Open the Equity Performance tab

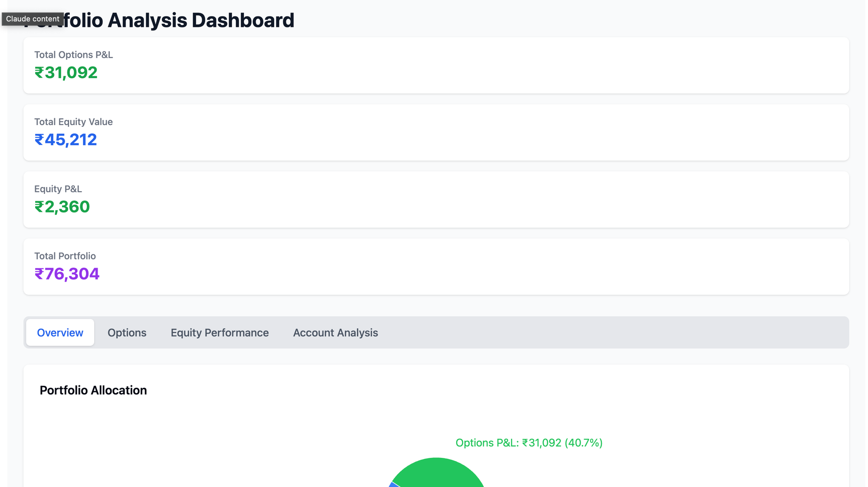click(220, 333)
